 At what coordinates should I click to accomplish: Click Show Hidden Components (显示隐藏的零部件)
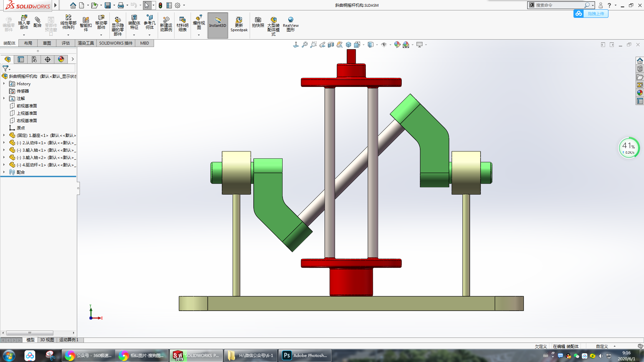[117, 26]
